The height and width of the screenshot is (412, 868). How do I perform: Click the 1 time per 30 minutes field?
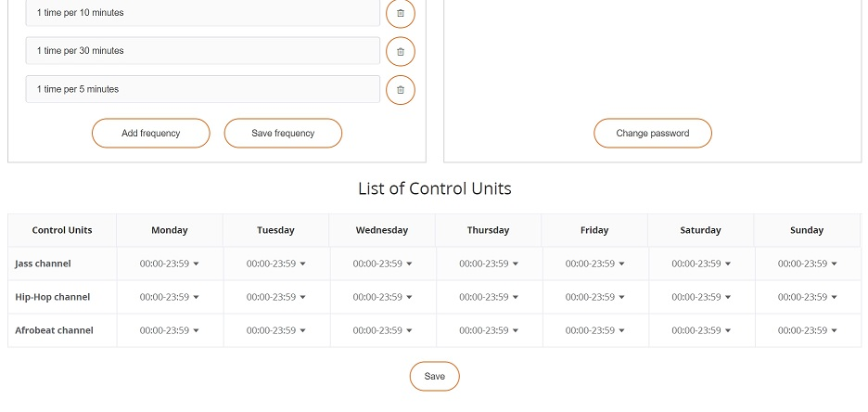202,51
